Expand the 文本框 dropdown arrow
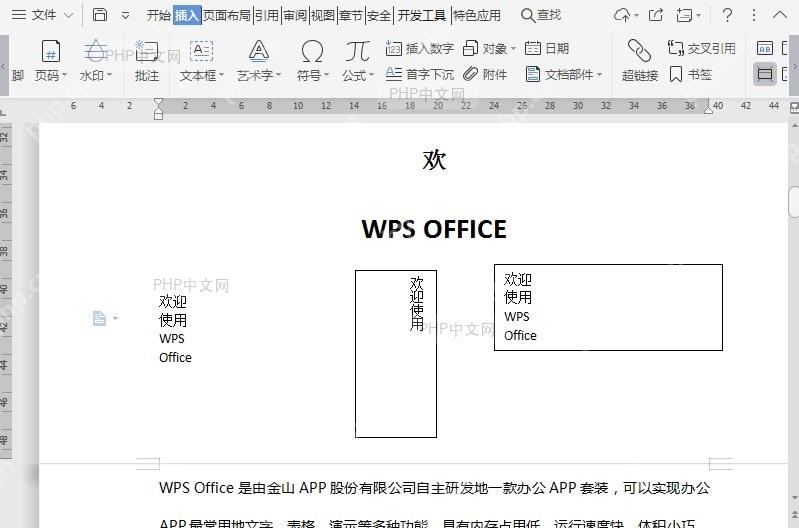Image resolution: width=799 pixels, height=528 pixels. click(x=221, y=75)
